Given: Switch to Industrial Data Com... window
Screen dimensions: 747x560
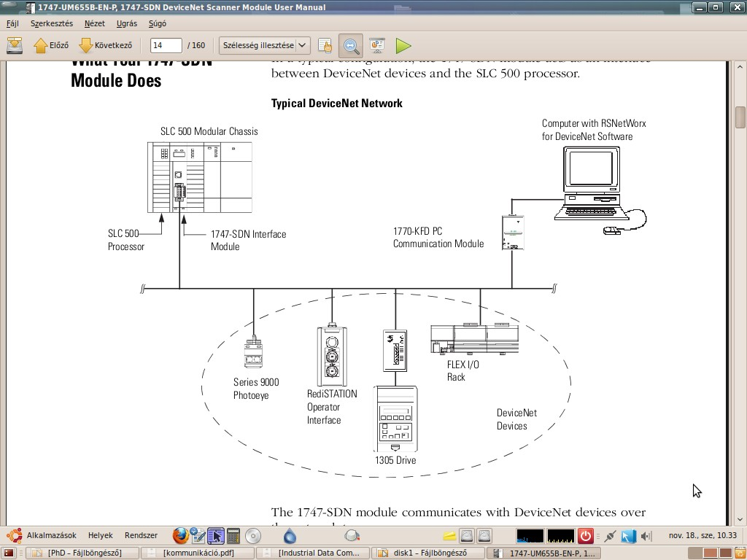Looking at the screenshot, I should click(x=314, y=553).
